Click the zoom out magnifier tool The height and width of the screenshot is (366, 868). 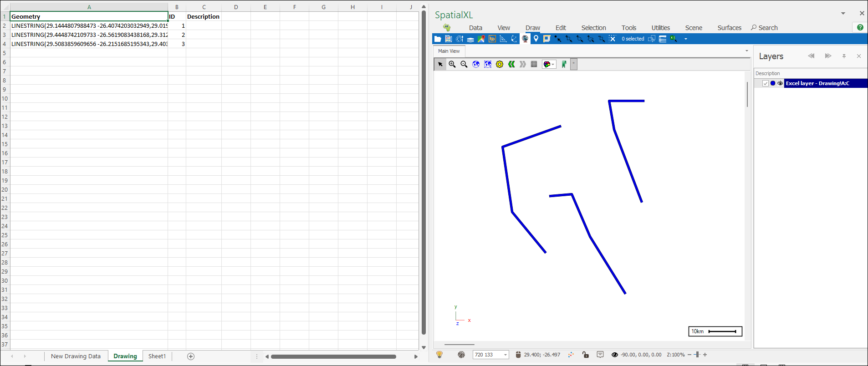click(x=464, y=64)
